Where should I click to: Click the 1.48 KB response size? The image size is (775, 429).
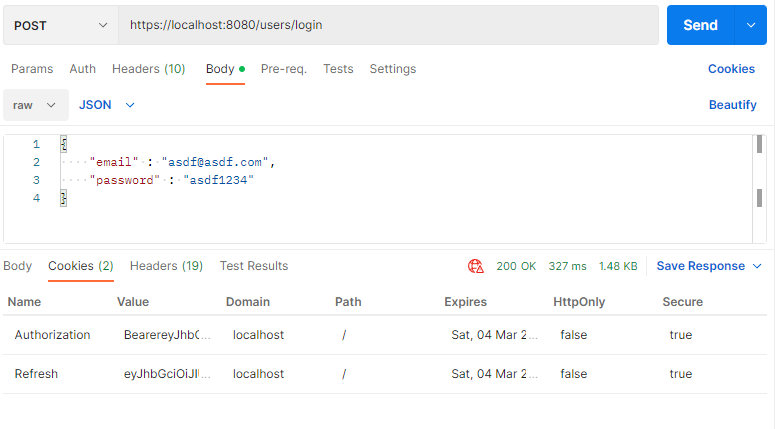pos(618,266)
